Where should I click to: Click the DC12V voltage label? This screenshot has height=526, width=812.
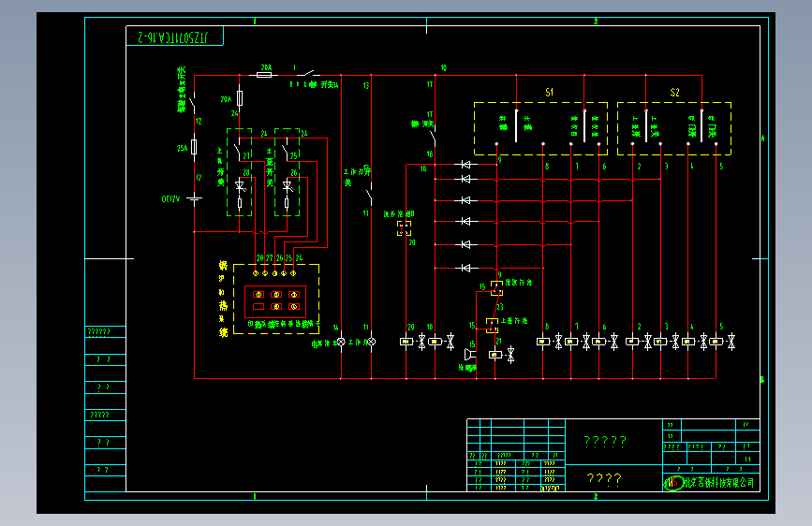(x=170, y=198)
